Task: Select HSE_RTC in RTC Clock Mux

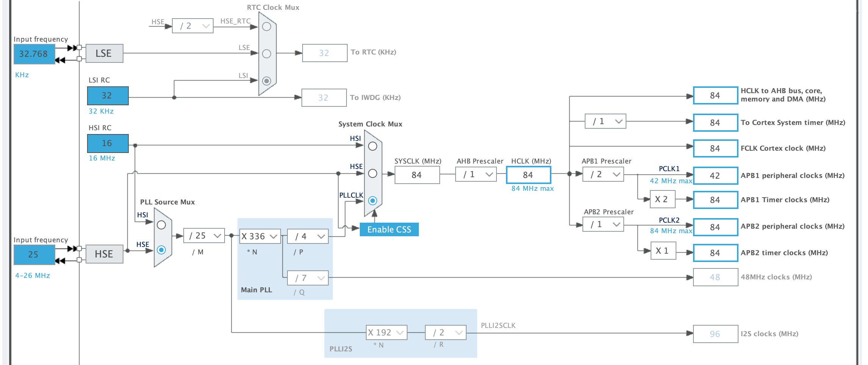Action: click(267, 27)
